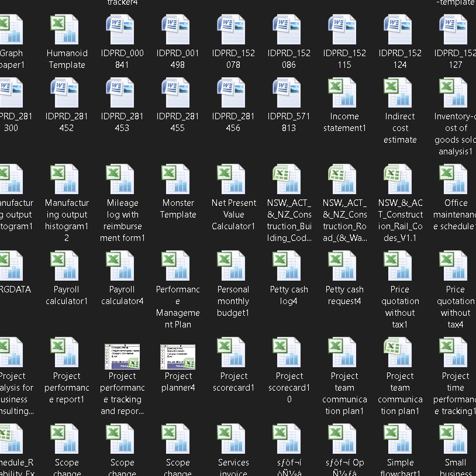The image size is (476, 476).
Task: Select the IDPRD_281455 document
Action: [177, 94]
